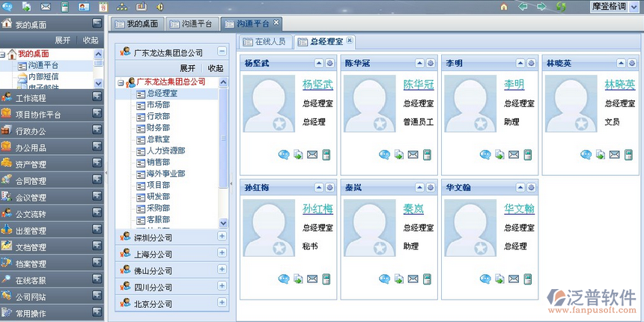Click the speaker icon in top toolbar

click(159, 7)
